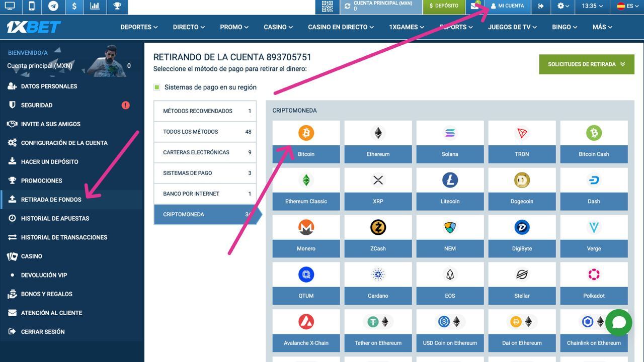Click the logout arrow icon in top bar
Image resolution: width=644 pixels, height=362 pixels.
pos(541,6)
